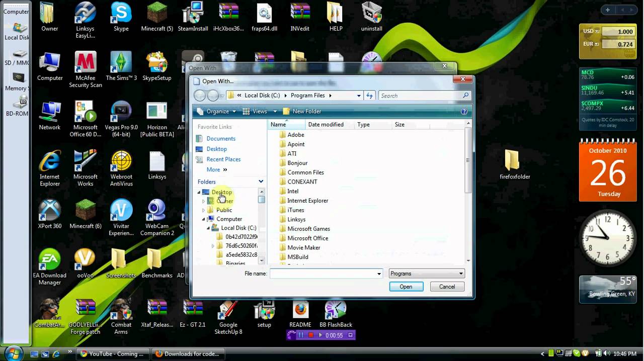
Task: Switch to Downloads for code taskbar window
Action: [189, 354]
